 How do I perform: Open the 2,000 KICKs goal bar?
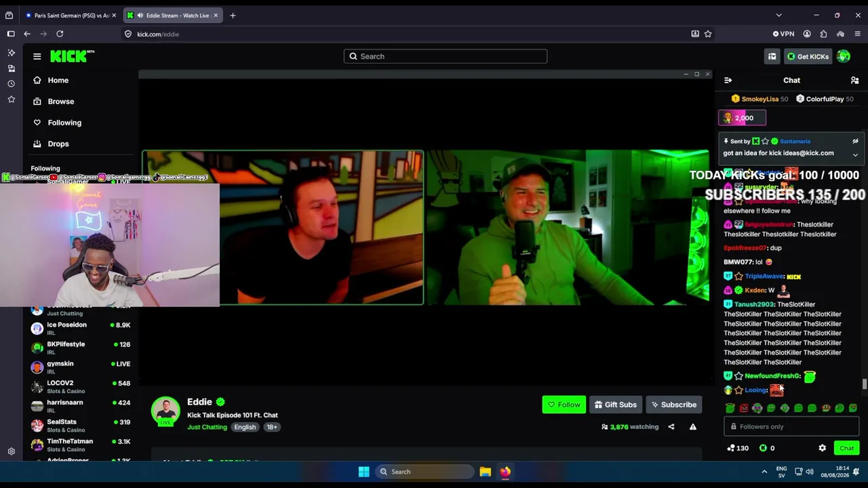tap(743, 118)
